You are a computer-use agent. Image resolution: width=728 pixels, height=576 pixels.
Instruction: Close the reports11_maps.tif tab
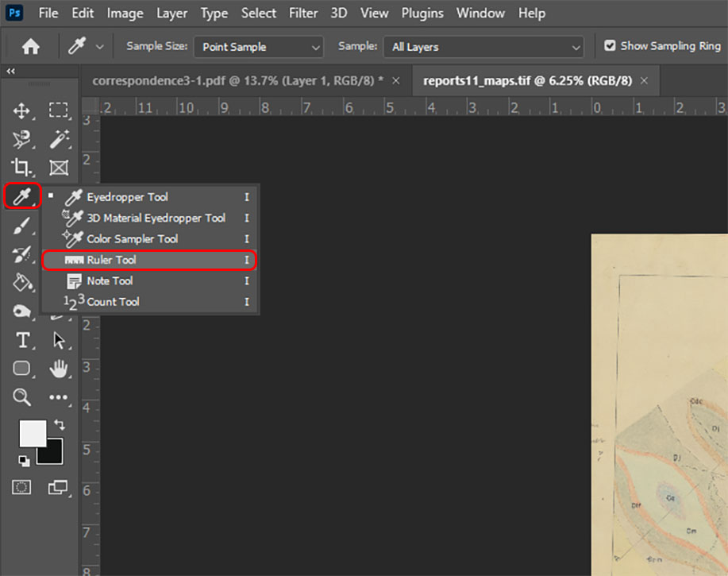click(644, 80)
